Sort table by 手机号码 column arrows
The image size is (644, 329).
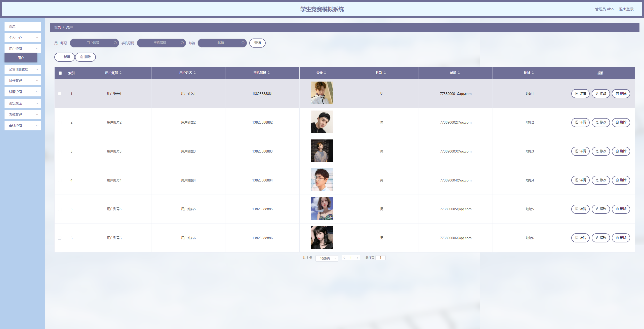tap(269, 73)
